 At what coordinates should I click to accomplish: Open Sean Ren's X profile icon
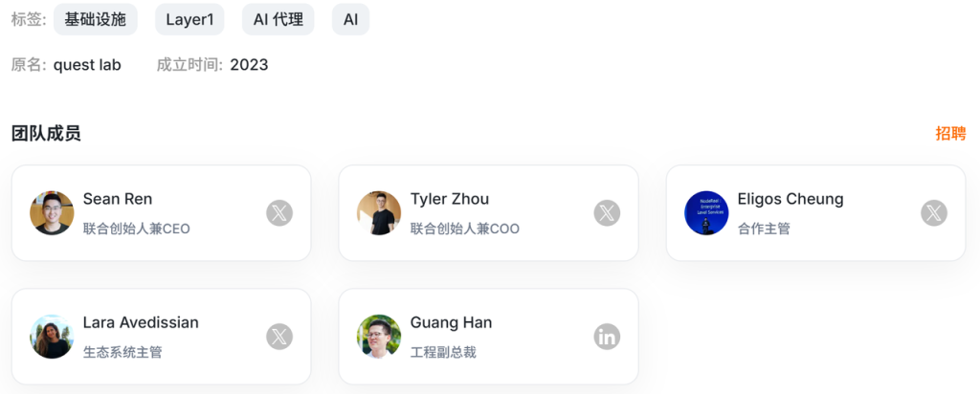[x=279, y=213]
